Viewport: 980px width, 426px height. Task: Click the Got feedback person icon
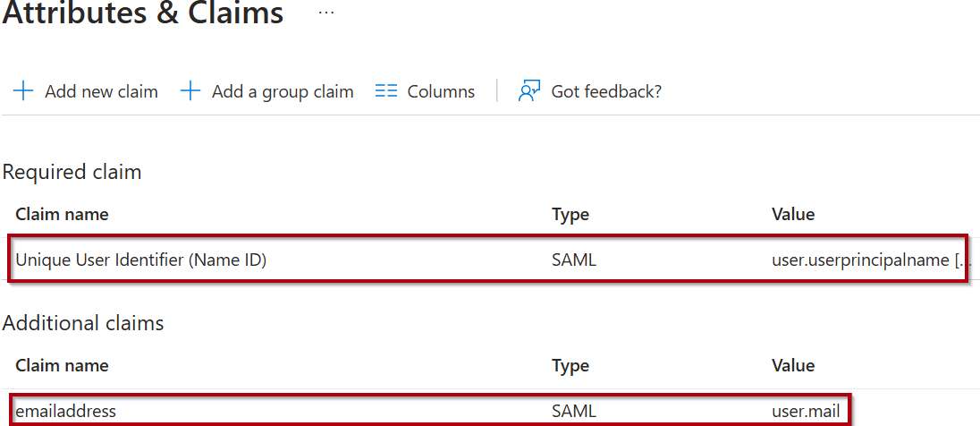tap(529, 91)
